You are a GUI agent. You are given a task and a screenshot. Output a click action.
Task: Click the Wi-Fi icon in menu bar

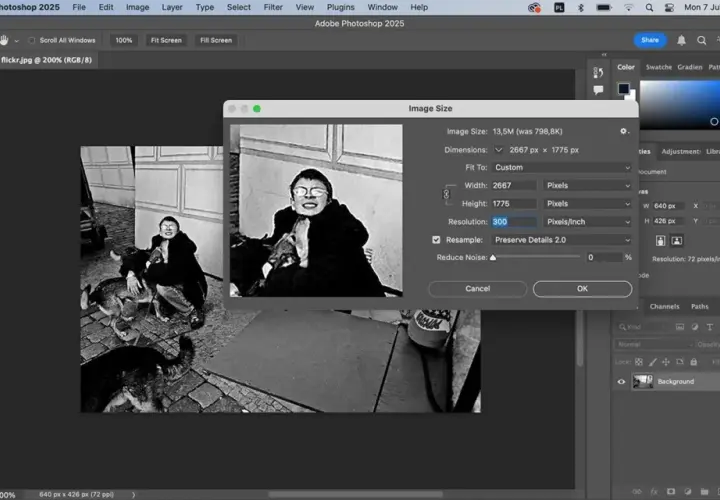coord(628,7)
